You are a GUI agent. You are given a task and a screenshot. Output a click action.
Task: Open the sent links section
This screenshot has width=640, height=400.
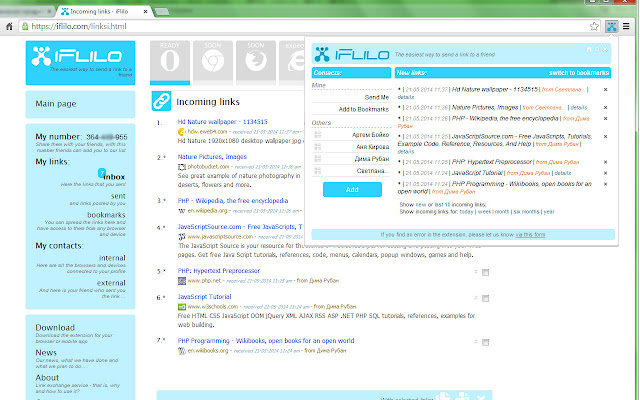tap(118, 196)
